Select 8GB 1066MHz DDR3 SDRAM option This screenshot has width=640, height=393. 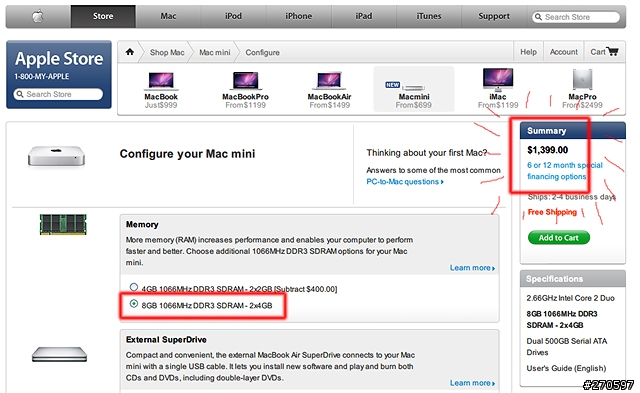coord(133,304)
